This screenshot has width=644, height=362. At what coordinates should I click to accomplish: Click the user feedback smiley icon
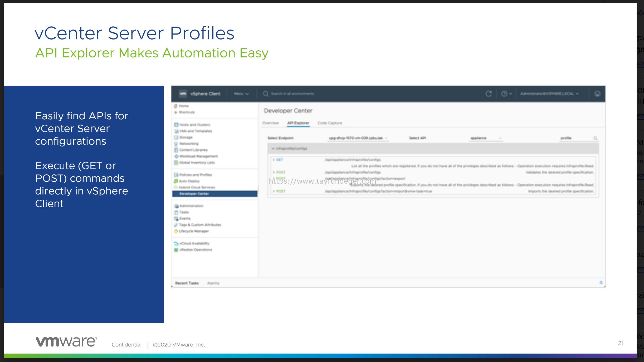point(597,94)
